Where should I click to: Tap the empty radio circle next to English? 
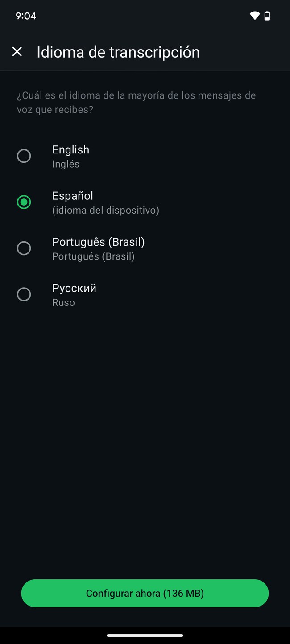(x=24, y=156)
